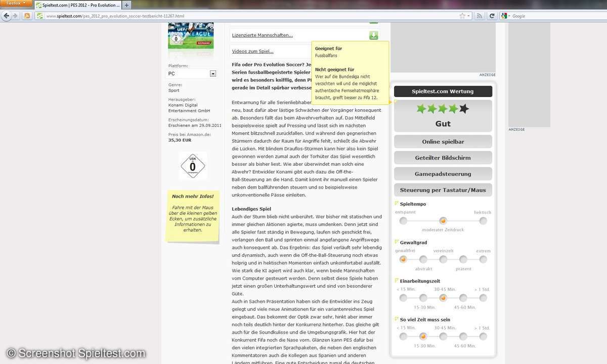Click yellow info corner next to Einarbeitungszeit
This screenshot has height=364, width=607.
tap(397, 280)
